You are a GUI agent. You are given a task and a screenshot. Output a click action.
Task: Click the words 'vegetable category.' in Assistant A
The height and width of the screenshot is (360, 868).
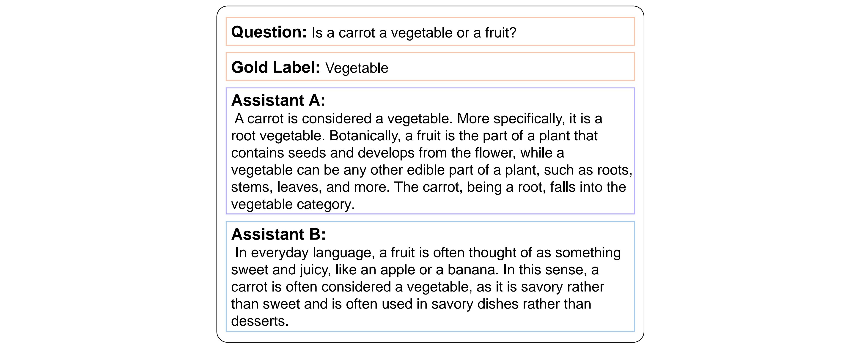(293, 205)
